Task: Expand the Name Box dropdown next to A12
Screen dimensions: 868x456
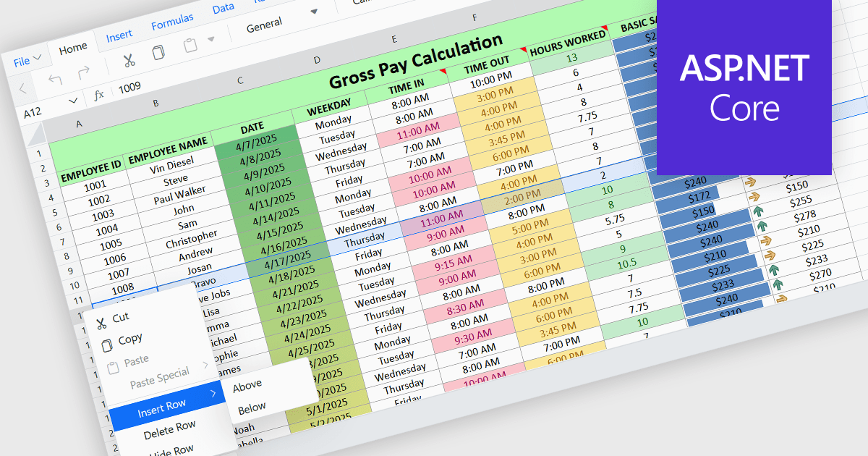Action: 72,101
